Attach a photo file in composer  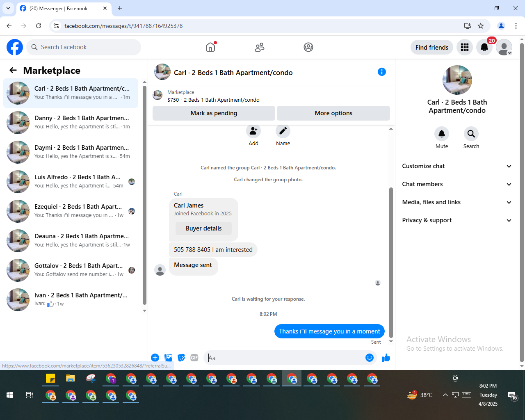tap(168, 358)
